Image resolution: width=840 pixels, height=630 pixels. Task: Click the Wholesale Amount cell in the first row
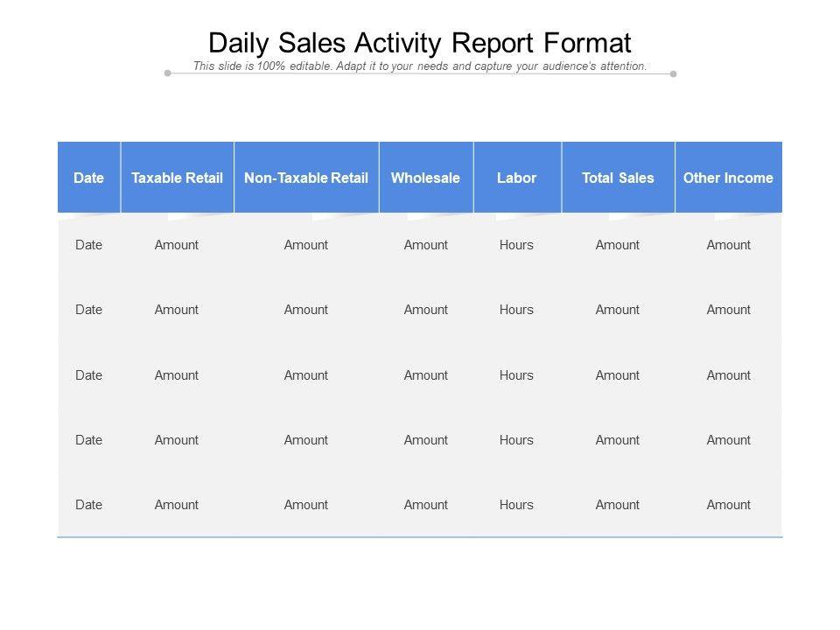point(426,245)
